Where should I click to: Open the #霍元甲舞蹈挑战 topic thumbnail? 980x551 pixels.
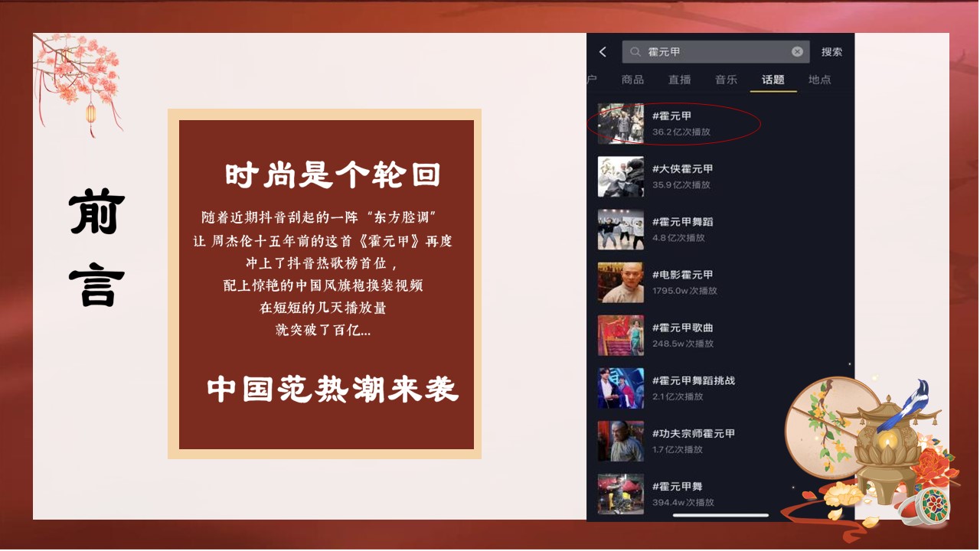pyautogui.click(x=620, y=388)
